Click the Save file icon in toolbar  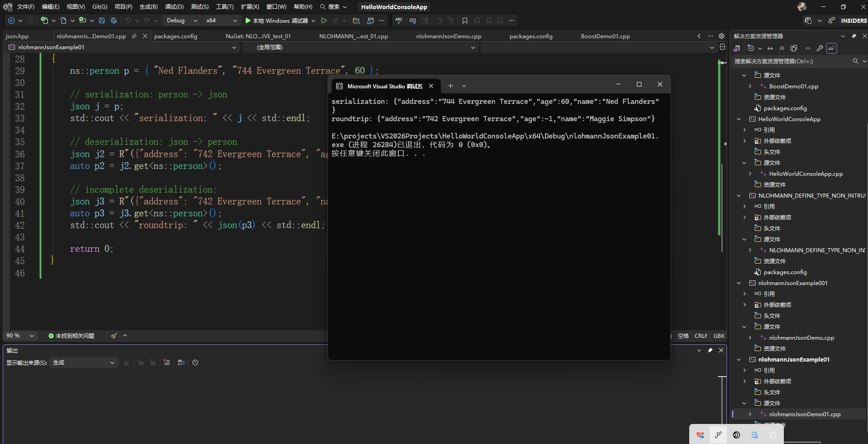[x=102, y=20]
